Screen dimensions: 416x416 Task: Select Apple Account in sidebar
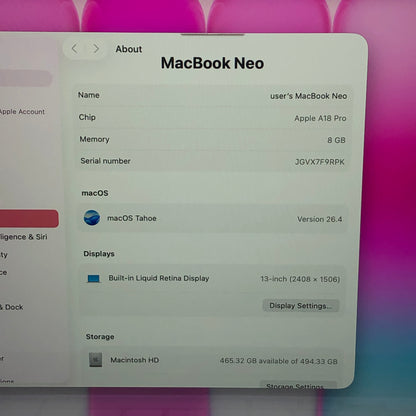tap(22, 112)
